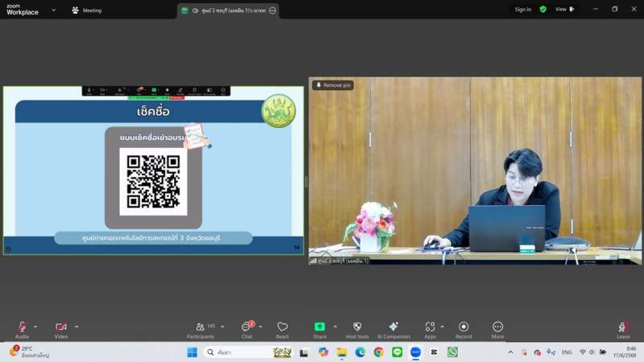Click the shared screen slide thumbnail
Viewport: 644px width, 362px height.
pos(153,171)
